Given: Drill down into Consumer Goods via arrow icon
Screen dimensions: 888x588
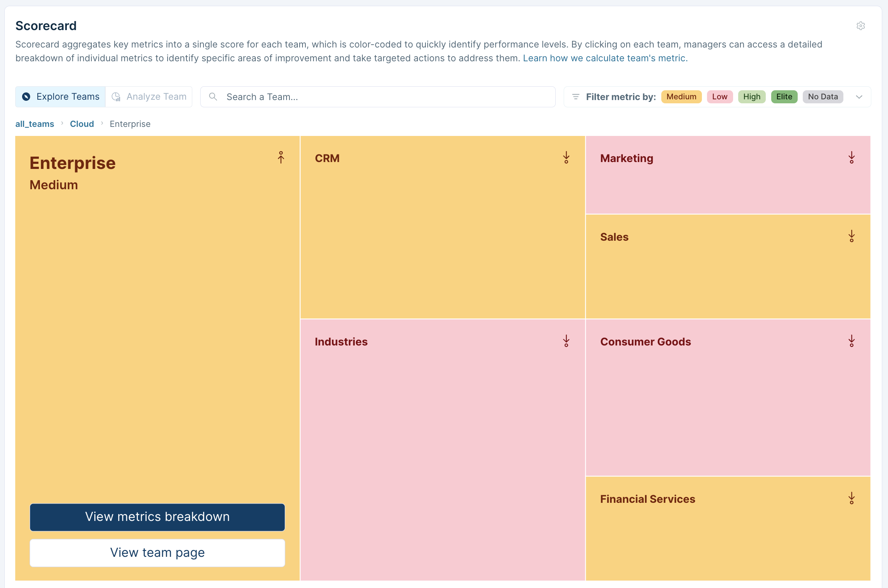Looking at the screenshot, I should pyautogui.click(x=851, y=341).
